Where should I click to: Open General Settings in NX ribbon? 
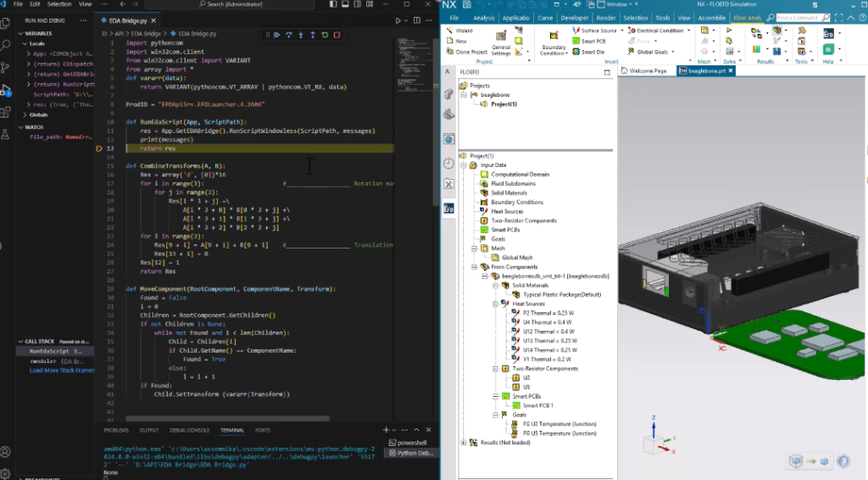click(x=501, y=43)
